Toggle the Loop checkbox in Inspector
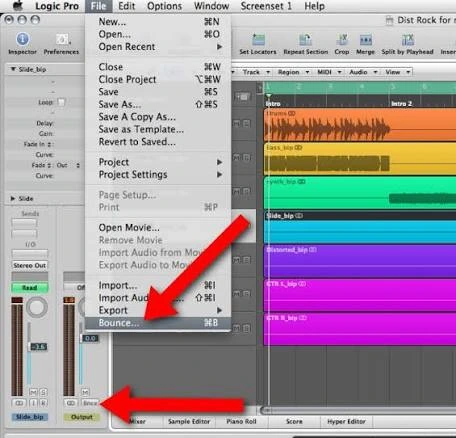The height and width of the screenshot is (438, 456). 61,102
